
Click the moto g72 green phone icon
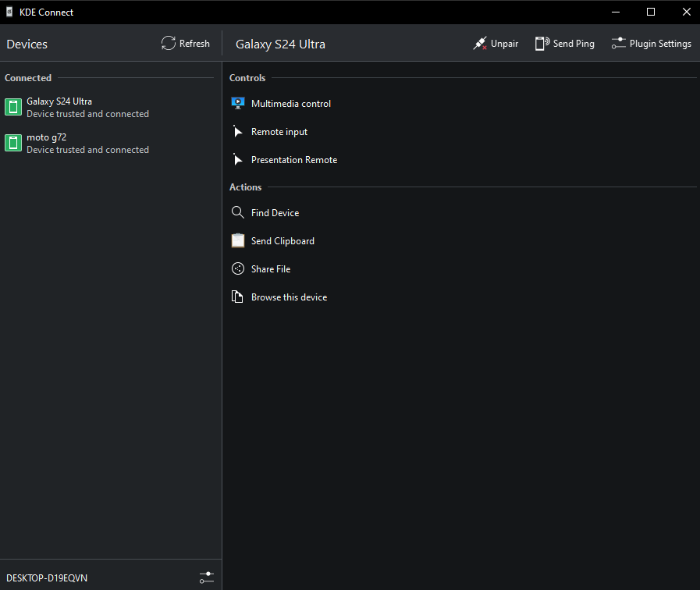tap(13, 143)
